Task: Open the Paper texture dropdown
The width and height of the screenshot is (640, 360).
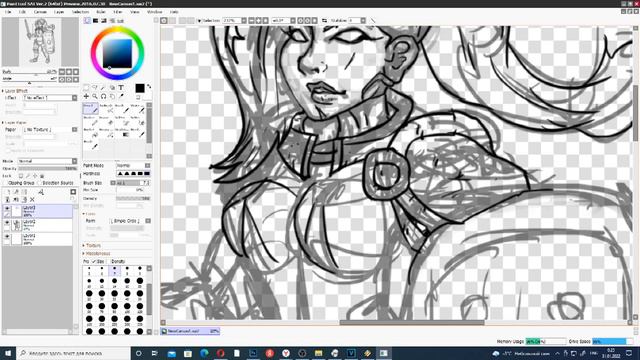Action: click(50, 129)
